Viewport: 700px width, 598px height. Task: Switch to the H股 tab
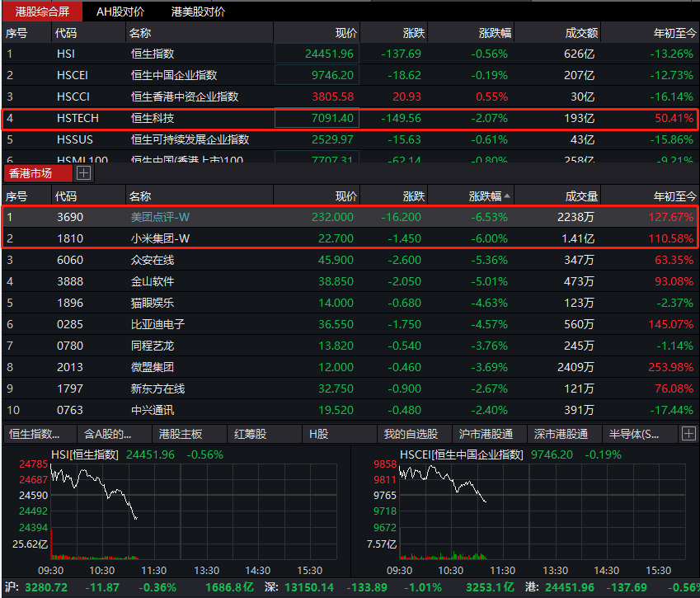tap(340, 434)
